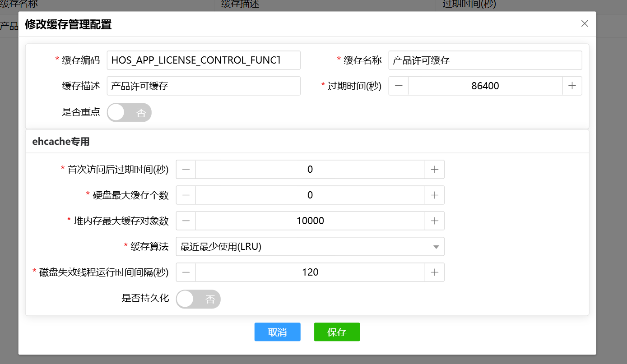Viewport: 627px width, 364px height.
Task: Decrease 堆内存最大缓存对象数 using minus
Action: pyautogui.click(x=186, y=221)
